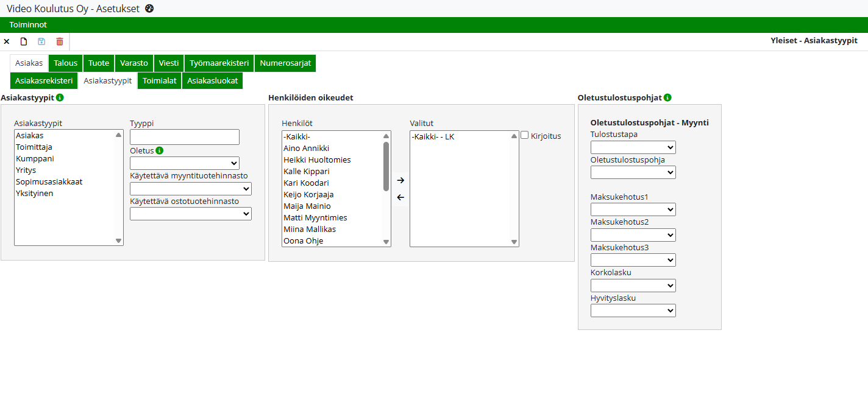Screen dimensions: 868x400
Task: Open the Toimialat sub-tab
Action: 160,80
